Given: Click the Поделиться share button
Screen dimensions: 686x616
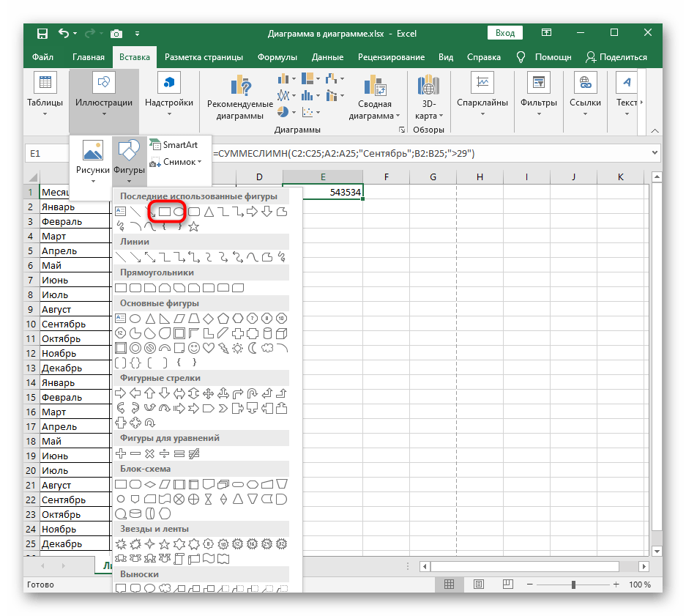Looking at the screenshot, I should point(616,57).
